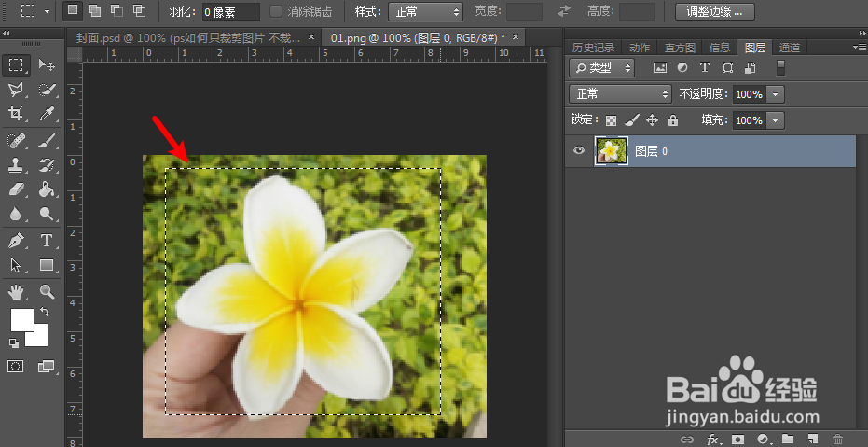Filter layers by smart objects

click(751, 67)
